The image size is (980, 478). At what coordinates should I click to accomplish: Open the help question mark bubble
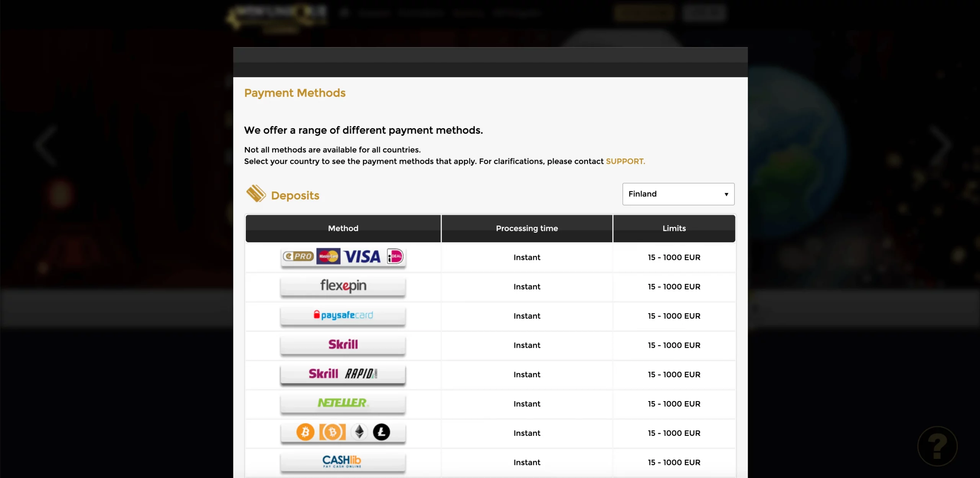[937, 446]
